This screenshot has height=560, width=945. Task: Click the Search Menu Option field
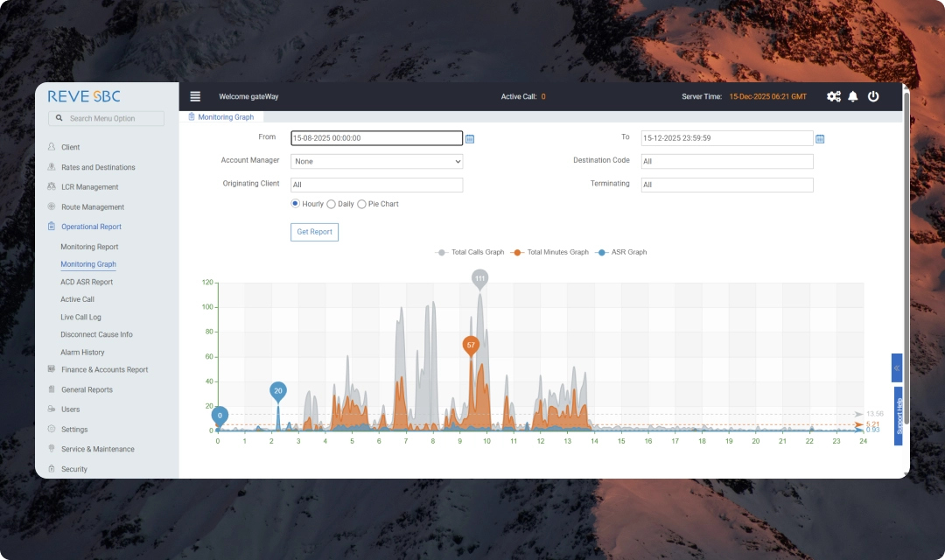[107, 118]
